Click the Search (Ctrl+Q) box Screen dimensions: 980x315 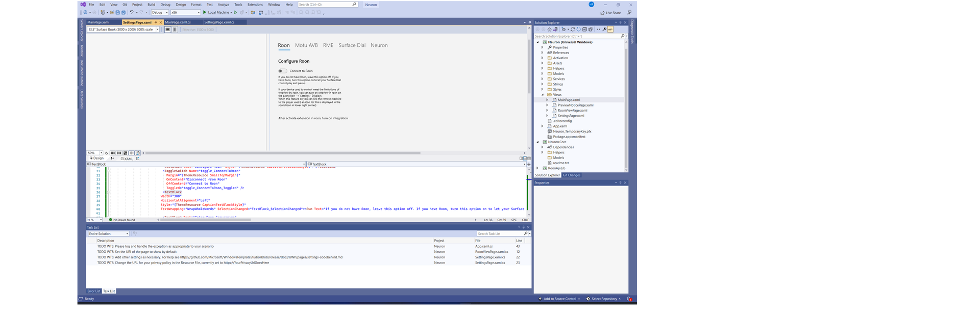pos(327,5)
